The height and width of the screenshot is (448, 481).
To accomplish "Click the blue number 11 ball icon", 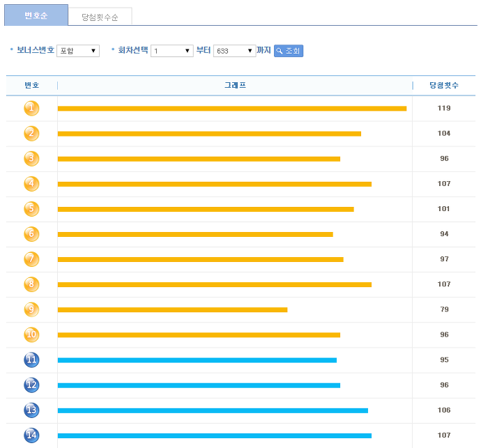I will pyautogui.click(x=31, y=360).
